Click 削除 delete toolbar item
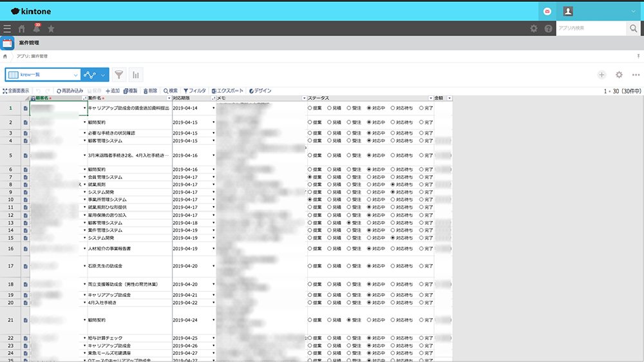This screenshot has width=644, height=362. (150, 91)
